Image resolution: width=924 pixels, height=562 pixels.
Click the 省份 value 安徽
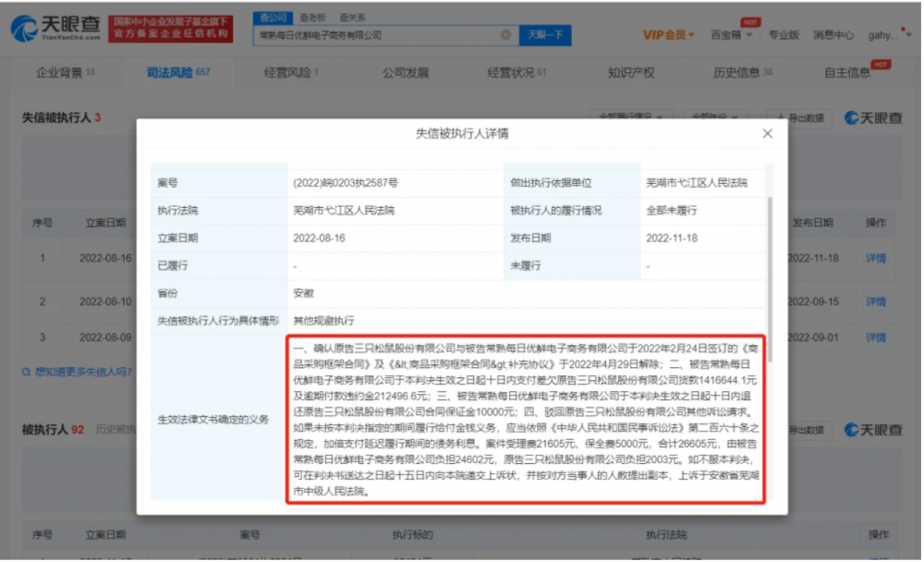pyautogui.click(x=303, y=293)
